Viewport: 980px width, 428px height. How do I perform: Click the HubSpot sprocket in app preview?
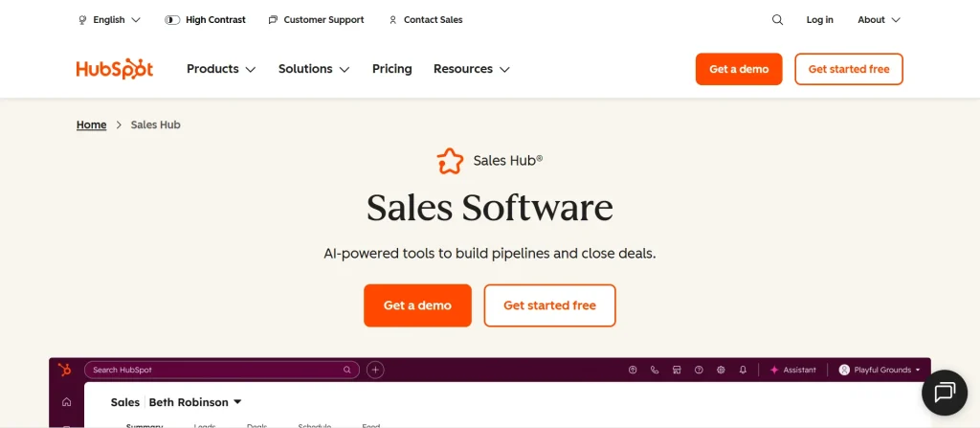(65, 370)
